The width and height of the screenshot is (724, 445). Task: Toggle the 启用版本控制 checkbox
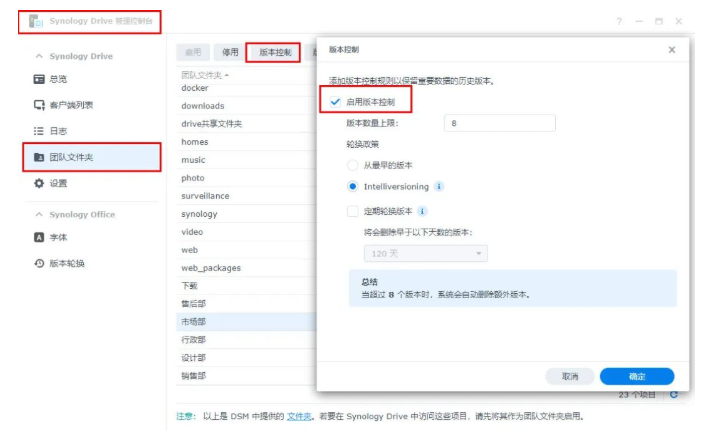pos(336,102)
